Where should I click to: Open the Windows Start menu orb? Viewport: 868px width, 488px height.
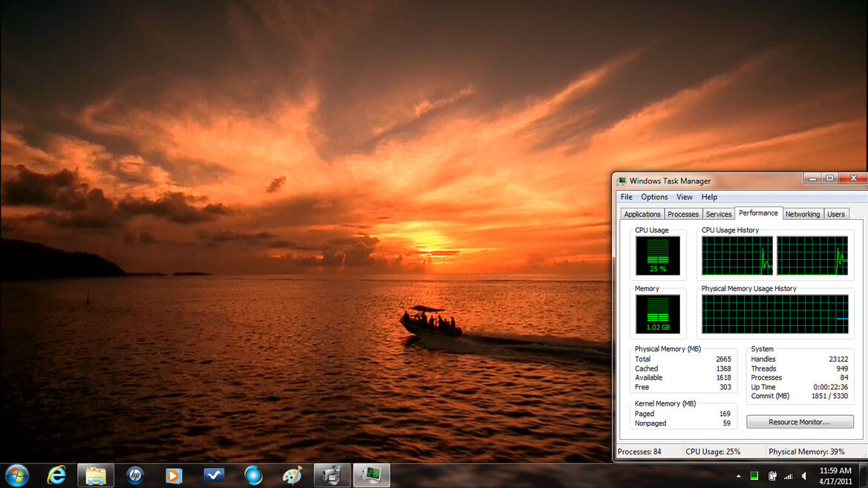point(17,475)
